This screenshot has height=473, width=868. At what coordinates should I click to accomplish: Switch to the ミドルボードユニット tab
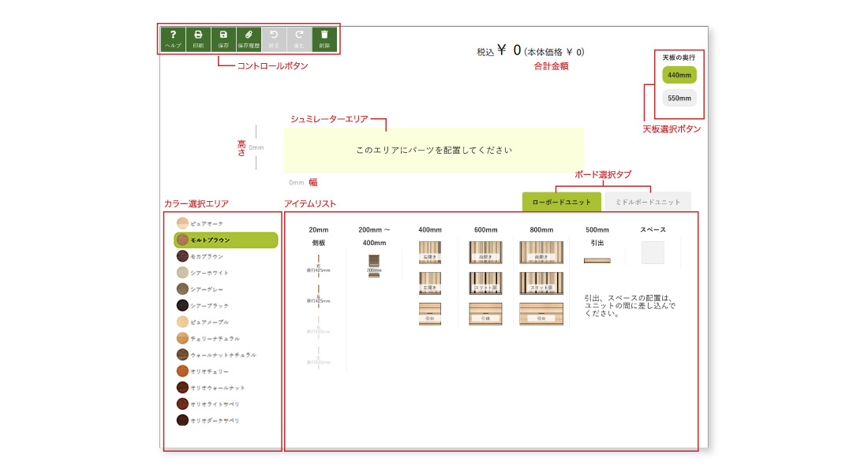coord(647,202)
